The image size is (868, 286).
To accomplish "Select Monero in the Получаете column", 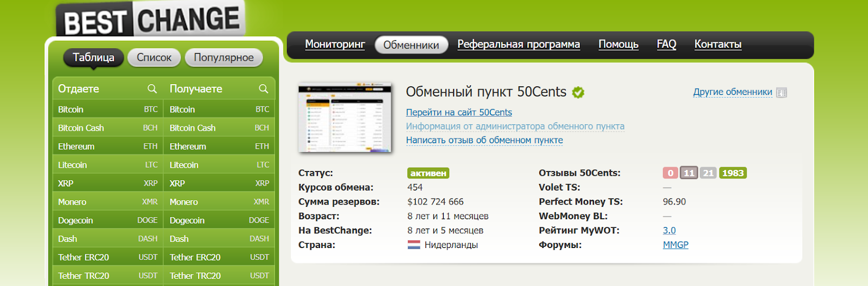I will click(x=219, y=202).
